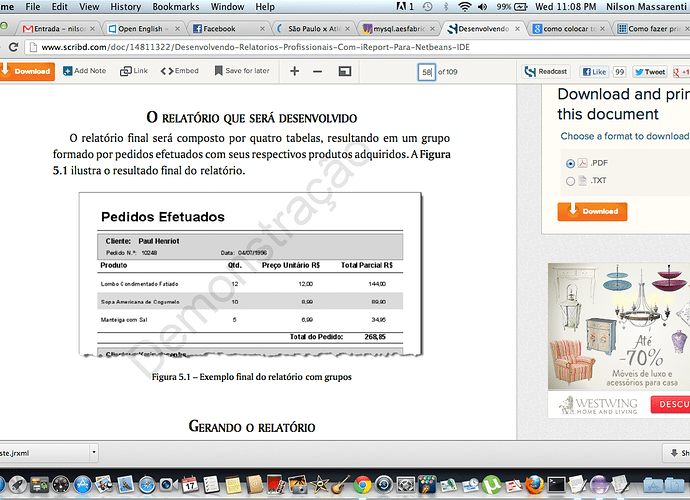This screenshot has width=690, height=500.
Task: Open the Embed code option
Action: coord(180,71)
